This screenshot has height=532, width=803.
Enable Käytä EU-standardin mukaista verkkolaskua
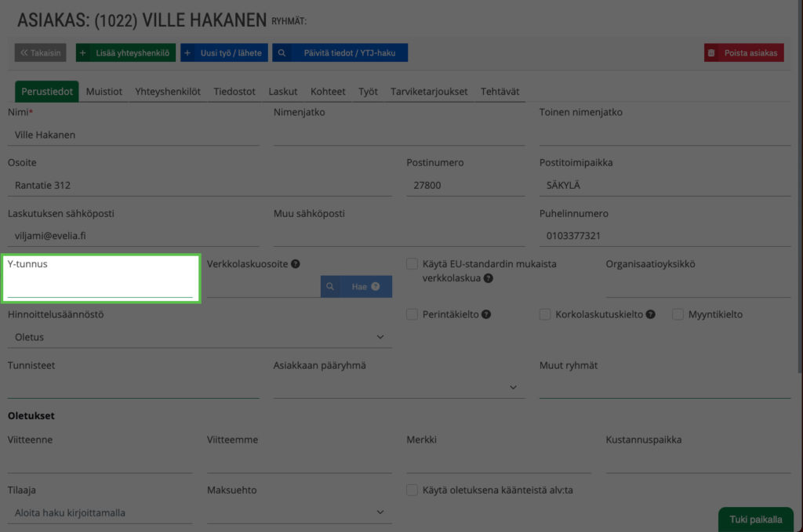[x=412, y=264]
